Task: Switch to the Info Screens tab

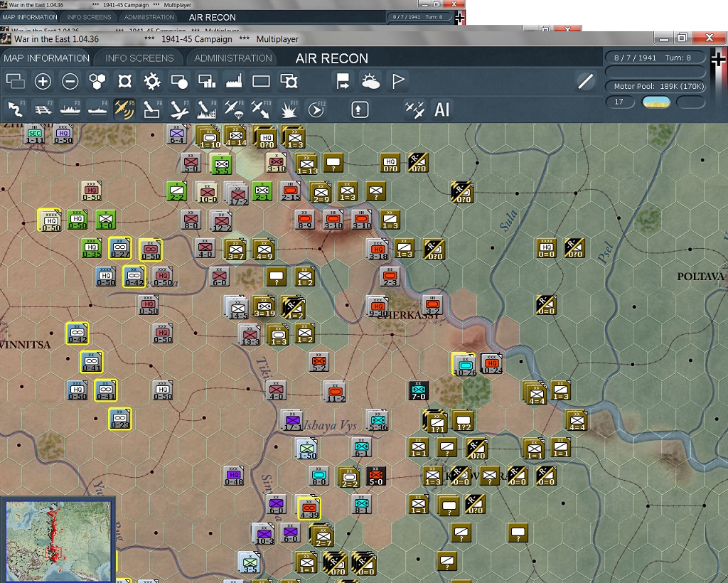Action: (139, 58)
